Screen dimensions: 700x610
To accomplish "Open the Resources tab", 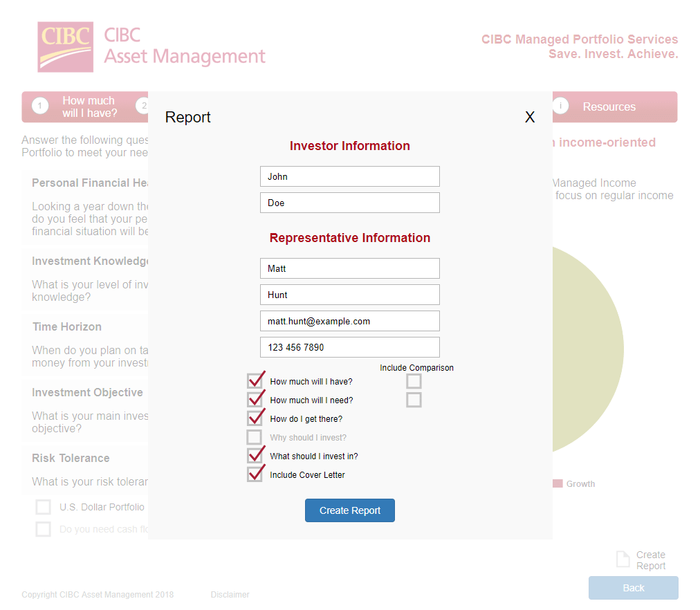I will (x=615, y=107).
